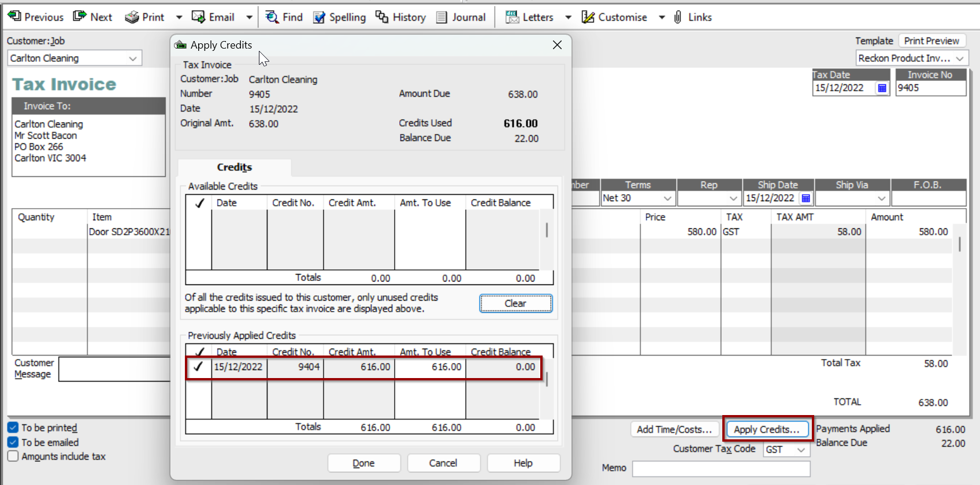Open the Journal icon
This screenshot has height=485, width=980.
point(441,17)
